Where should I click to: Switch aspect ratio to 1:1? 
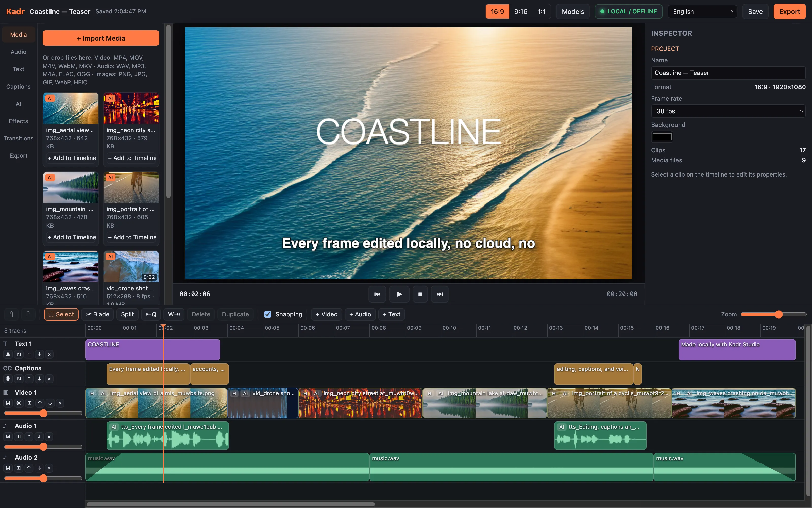(x=541, y=11)
